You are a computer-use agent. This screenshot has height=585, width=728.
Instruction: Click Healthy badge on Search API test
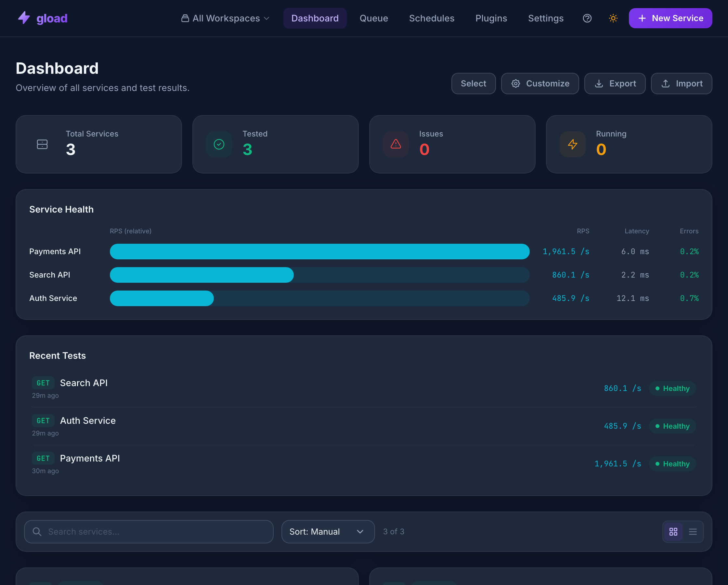[x=672, y=388]
